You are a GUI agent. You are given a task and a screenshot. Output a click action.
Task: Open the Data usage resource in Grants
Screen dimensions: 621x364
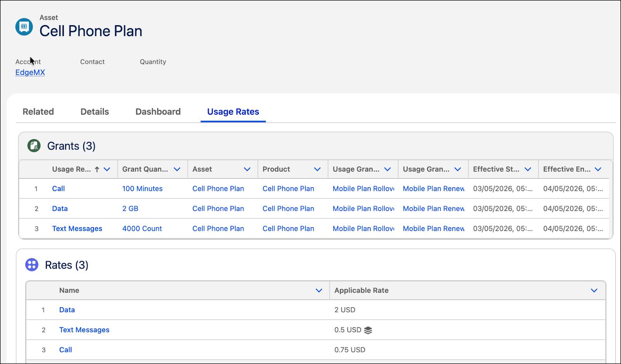coord(60,209)
